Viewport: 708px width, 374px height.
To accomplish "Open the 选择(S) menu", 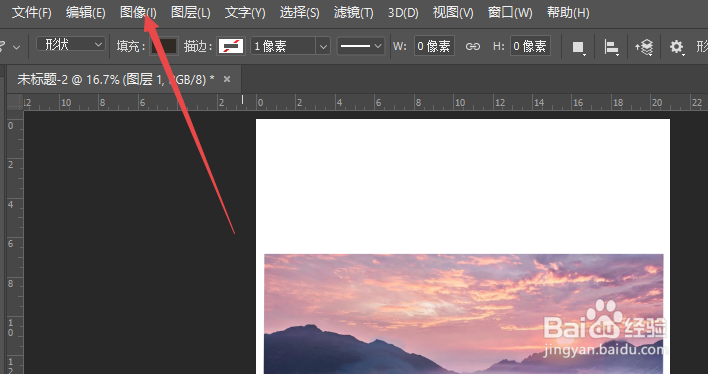I will pos(299,13).
